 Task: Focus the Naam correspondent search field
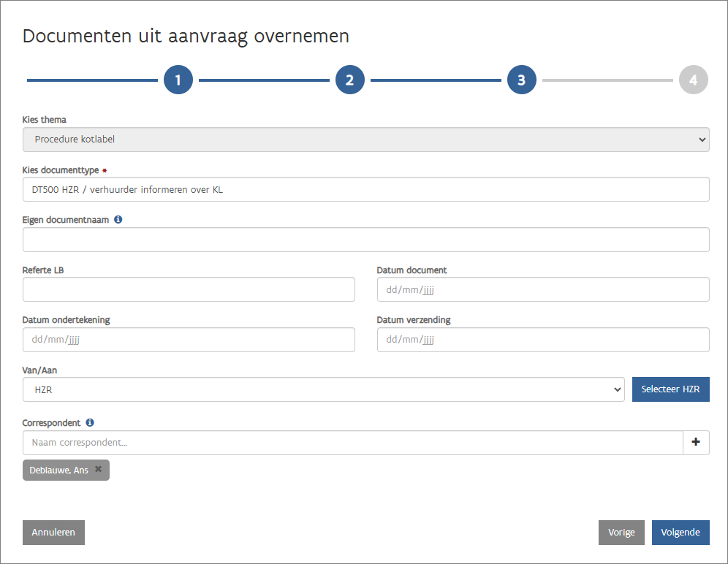352,443
